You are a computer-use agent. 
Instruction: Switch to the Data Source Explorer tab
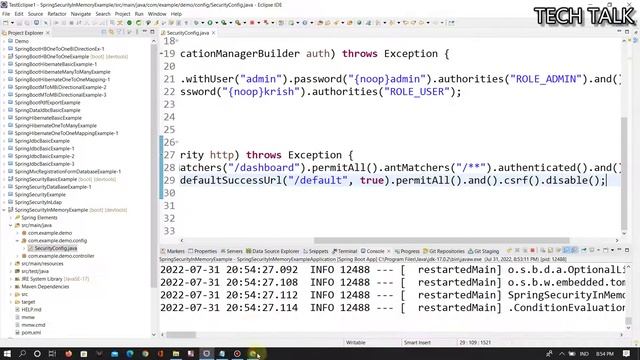tap(273, 251)
